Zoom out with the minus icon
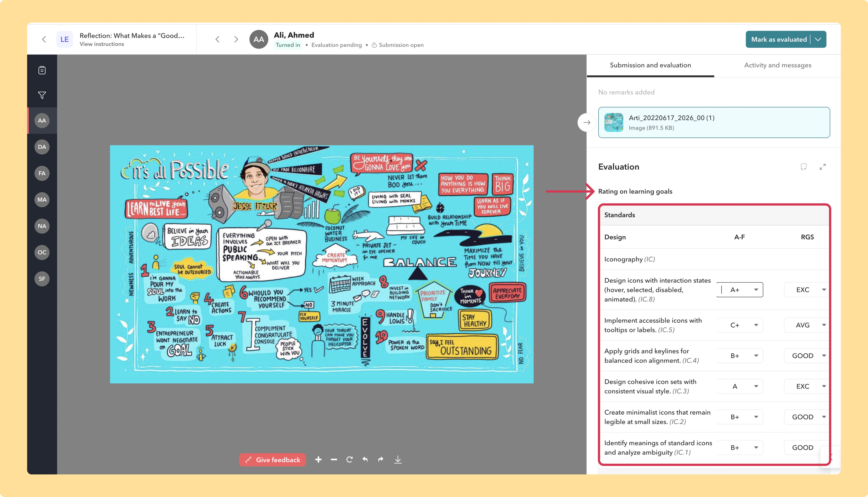 coord(334,460)
